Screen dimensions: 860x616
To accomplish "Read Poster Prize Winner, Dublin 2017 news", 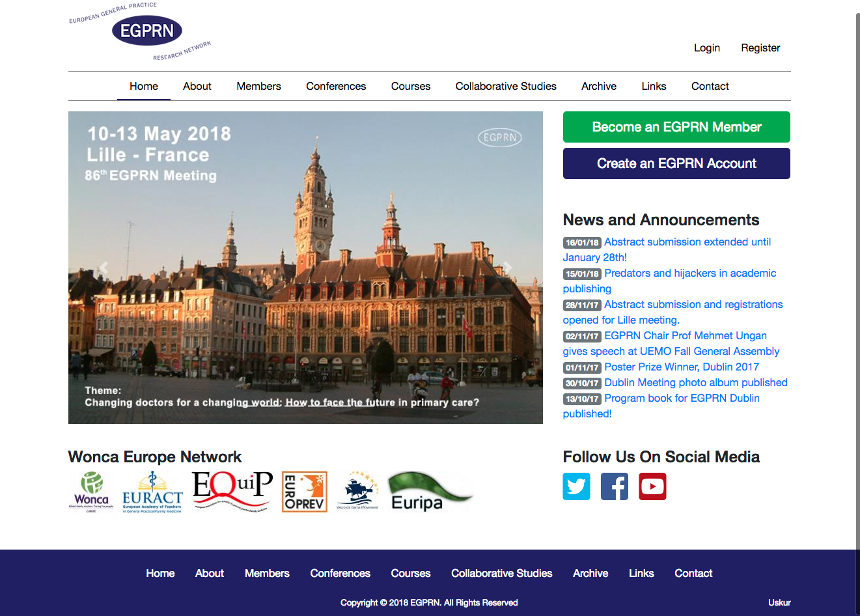I will point(681,367).
